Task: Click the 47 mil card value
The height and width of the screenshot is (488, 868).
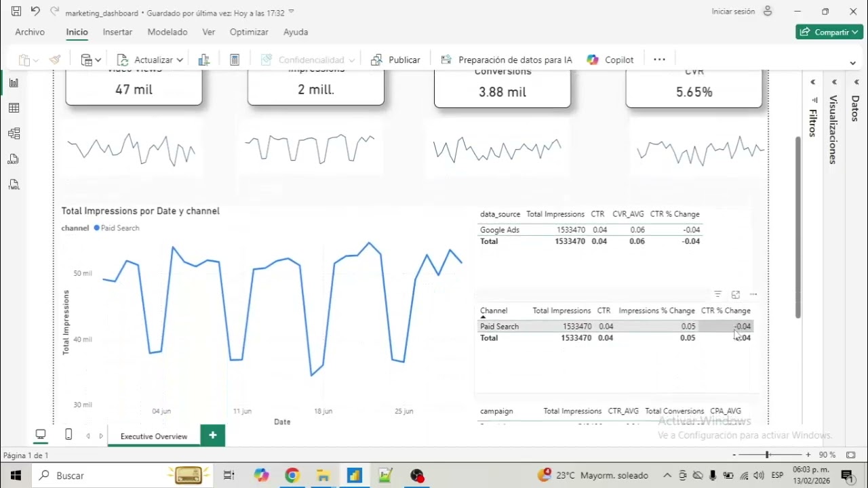Action: click(134, 89)
